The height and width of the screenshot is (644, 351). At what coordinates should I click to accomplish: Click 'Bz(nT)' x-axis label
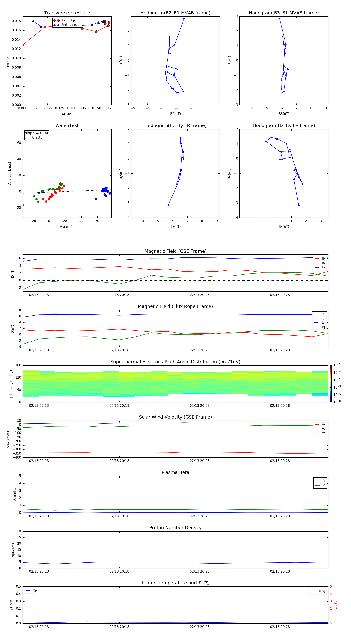point(175,227)
